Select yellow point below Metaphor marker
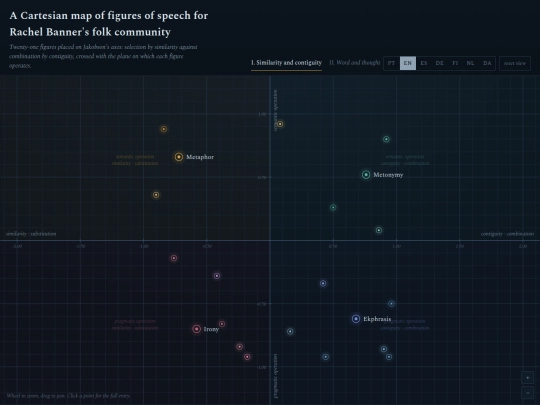This screenshot has height=405, width=540. (x=156, y=195)
